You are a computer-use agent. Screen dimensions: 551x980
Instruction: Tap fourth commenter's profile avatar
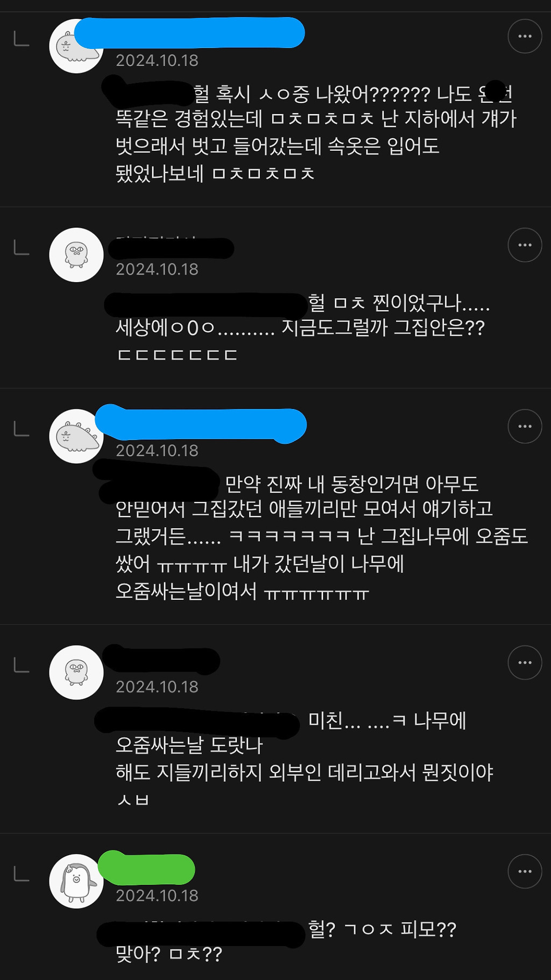76,673
